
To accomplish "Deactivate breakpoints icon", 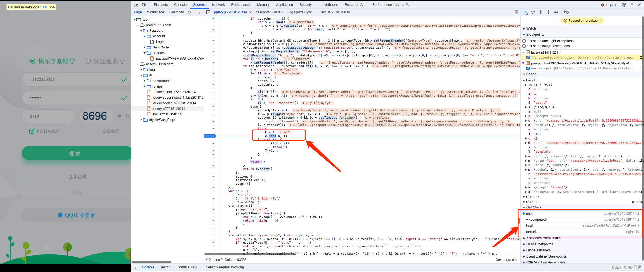I will [x=566, y=12].
